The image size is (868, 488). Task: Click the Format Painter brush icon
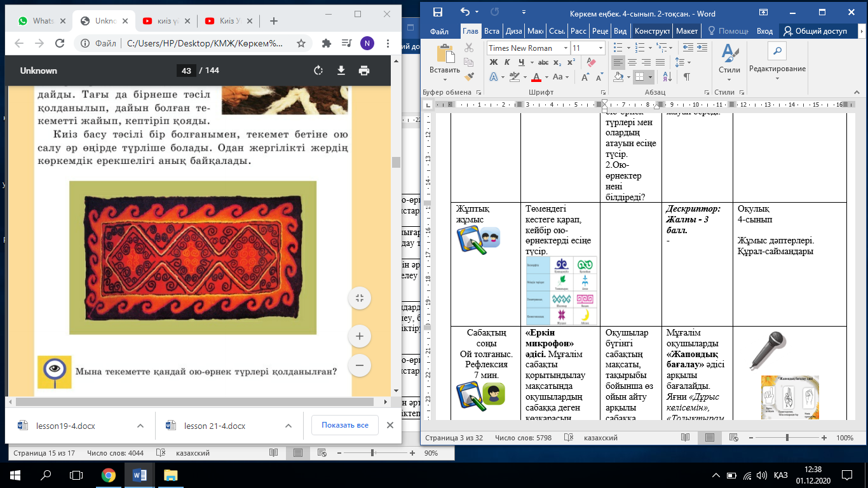(469, 77)
